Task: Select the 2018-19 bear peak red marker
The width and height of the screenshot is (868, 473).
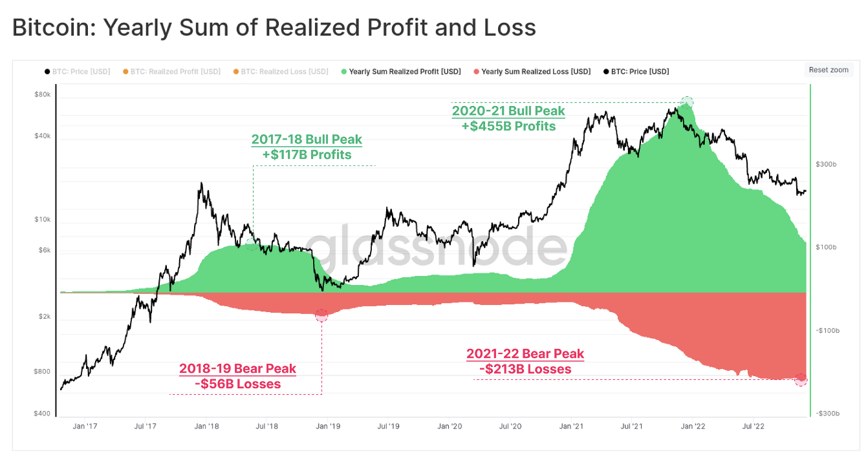Action: point(321,315)
